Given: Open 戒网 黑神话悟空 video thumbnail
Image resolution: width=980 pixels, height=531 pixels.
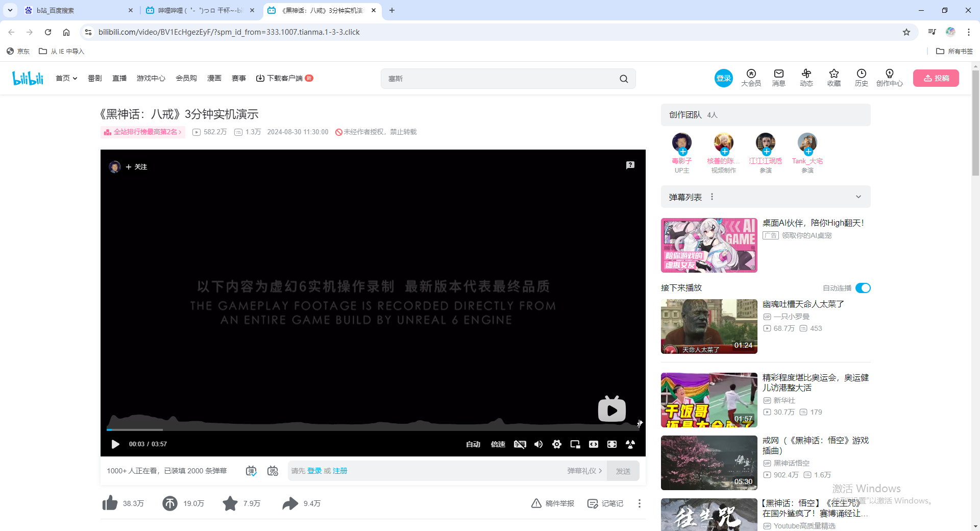Looking at the screenshot, I should coord(709,463).
